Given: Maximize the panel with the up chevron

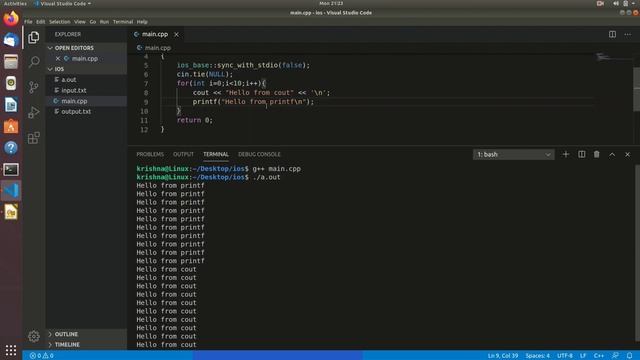Looking at the screenshot, I should click(612, 154).
